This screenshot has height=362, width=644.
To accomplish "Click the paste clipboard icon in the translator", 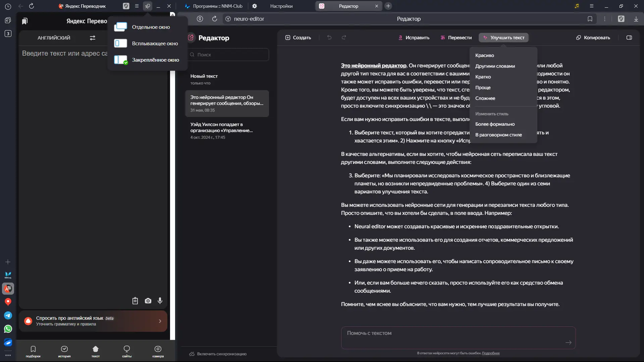I will pyautogui.click(x=135, y=301).
